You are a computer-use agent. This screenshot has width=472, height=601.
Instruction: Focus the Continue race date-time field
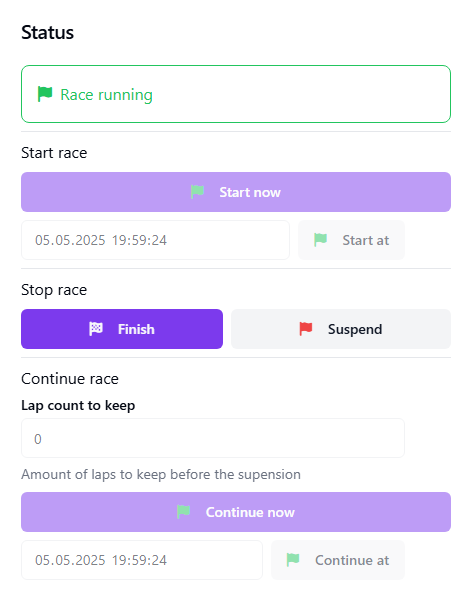142,560
